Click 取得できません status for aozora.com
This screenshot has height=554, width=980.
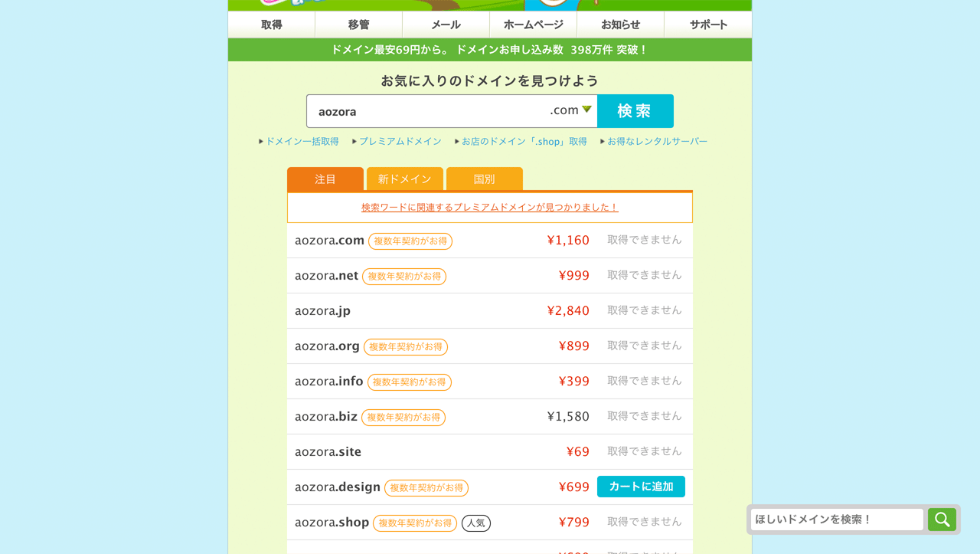click(645, 240)
